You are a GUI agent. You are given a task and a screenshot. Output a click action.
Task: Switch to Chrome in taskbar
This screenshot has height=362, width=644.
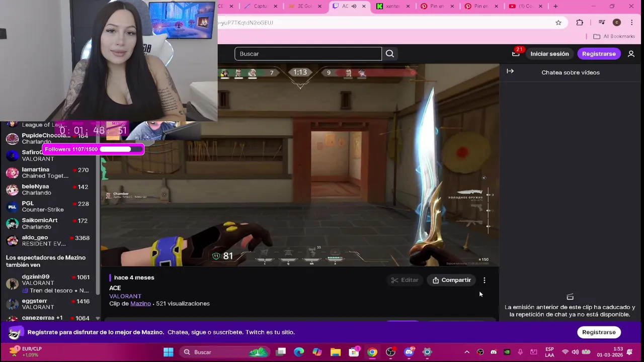tap(372, 352)
